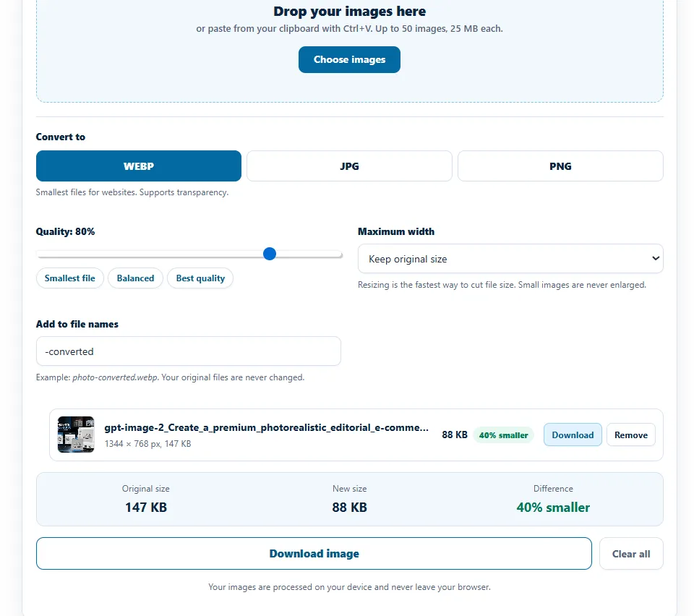
Task: Download the converted gpt-image-2 file
Action: tap(573, 435)
